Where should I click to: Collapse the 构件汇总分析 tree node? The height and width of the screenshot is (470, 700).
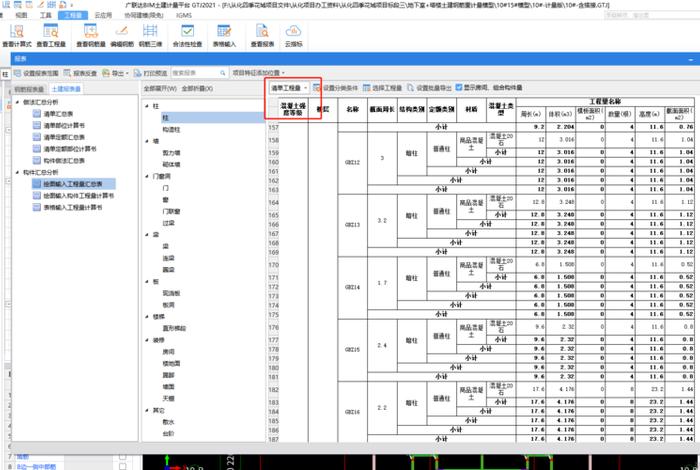17,172
